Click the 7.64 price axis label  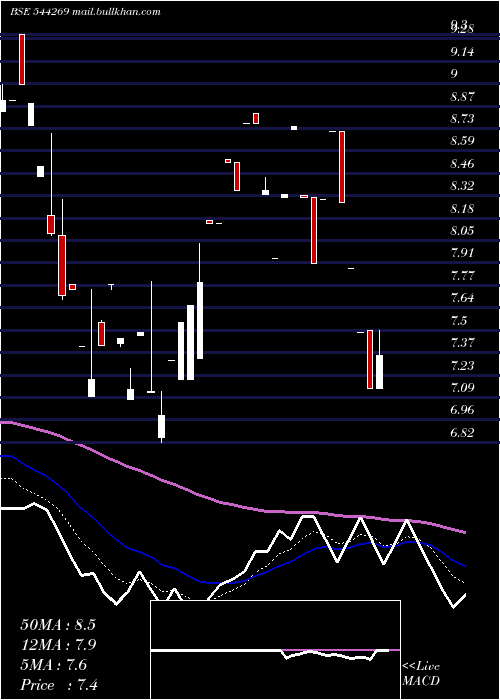[462, 298]
